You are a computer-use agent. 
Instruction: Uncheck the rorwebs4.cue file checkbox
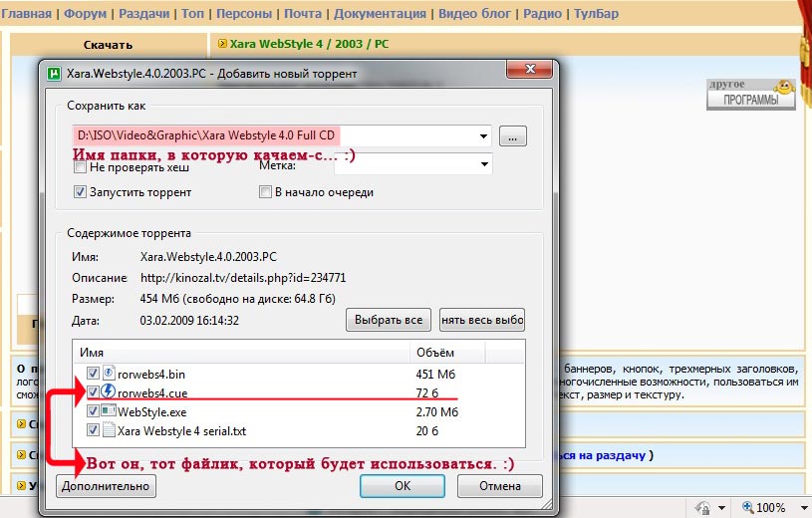click(93, 391)
